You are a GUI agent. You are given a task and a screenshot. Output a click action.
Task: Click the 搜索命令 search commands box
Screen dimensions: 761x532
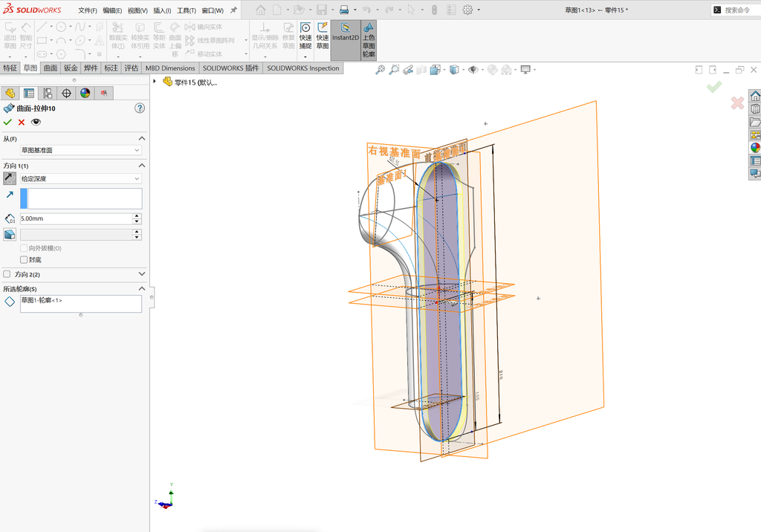tap(736, 10)
